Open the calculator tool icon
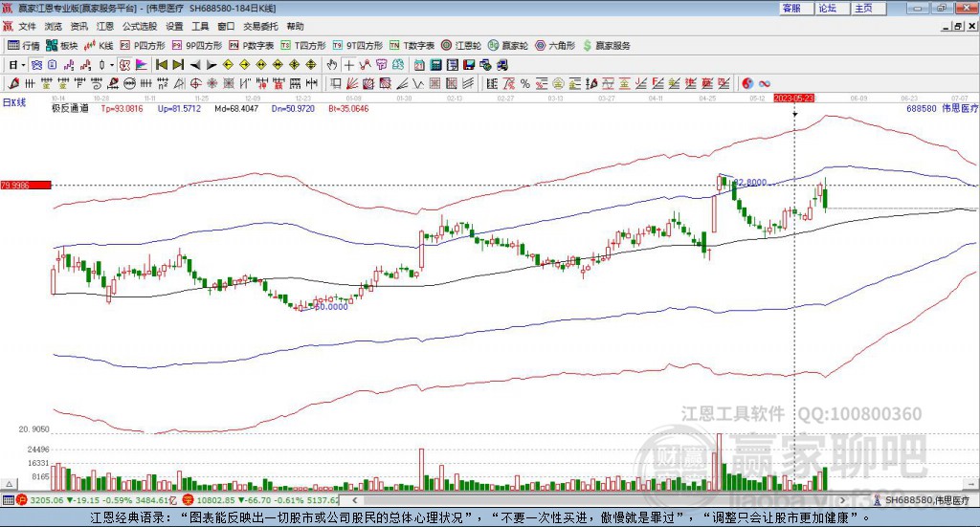 (436, 65)
